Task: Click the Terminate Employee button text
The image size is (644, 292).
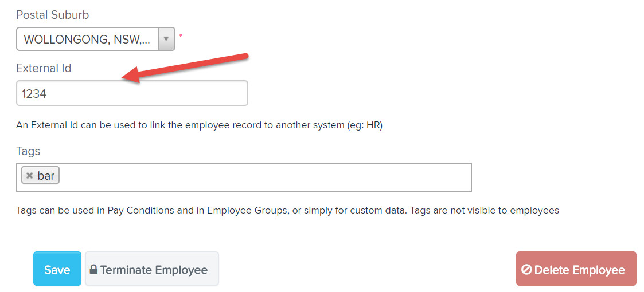Action: [154, 270]
